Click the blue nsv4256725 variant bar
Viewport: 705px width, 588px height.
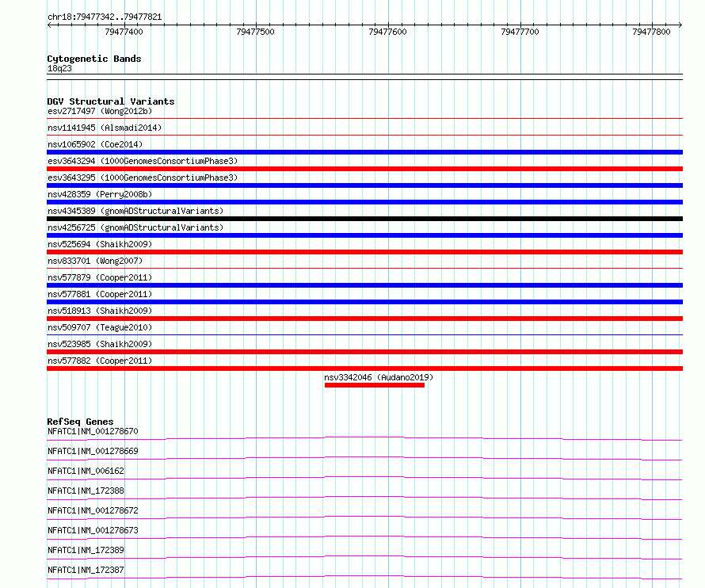pyautogui.click(x=364, y=235)
